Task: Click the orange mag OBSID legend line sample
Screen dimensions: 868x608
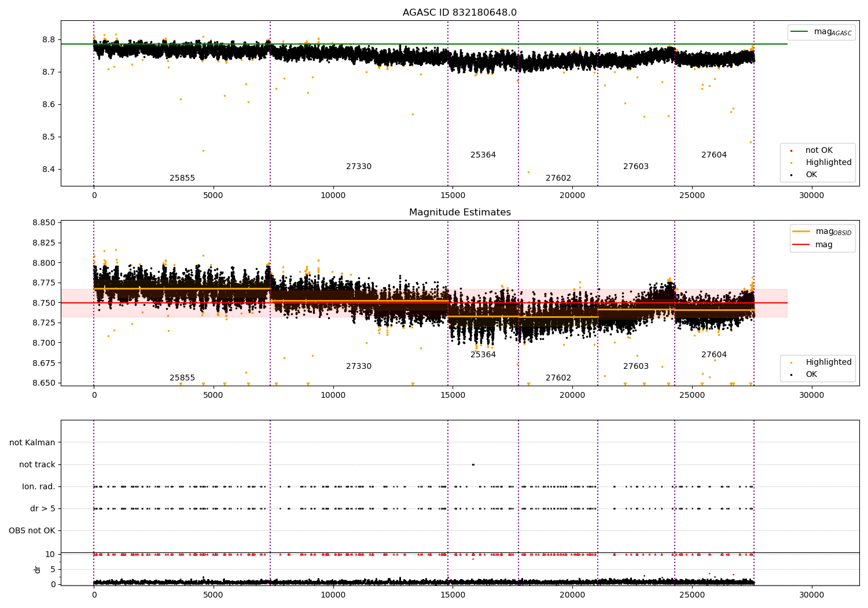Action: (801, 232)
